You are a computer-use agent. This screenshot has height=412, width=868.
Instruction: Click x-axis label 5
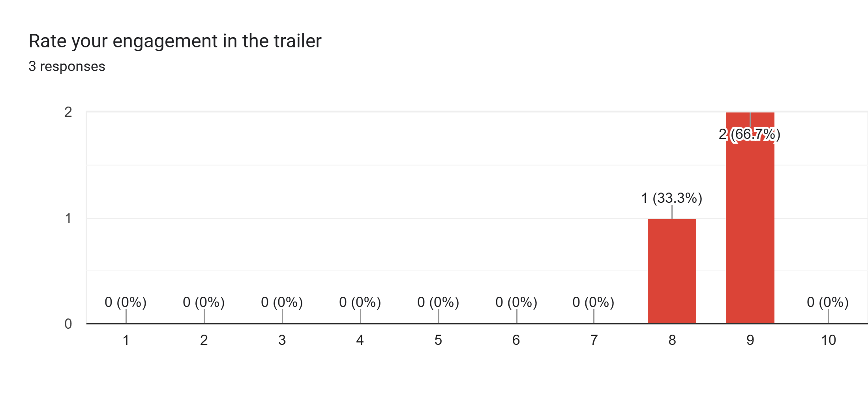tap(438, 340)
